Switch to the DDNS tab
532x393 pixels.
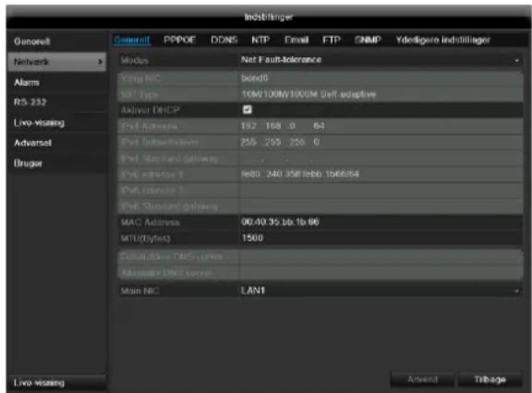(x=224, y=40)
